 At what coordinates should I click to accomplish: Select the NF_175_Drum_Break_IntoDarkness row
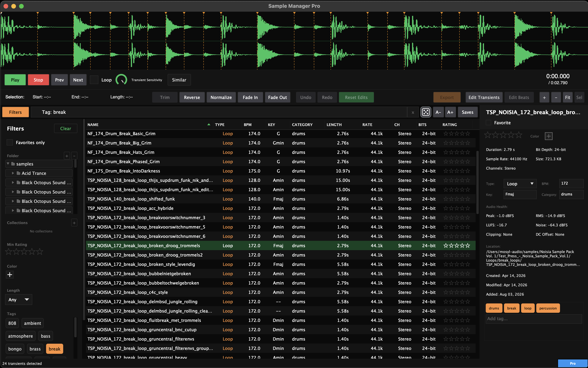point(281,171)
